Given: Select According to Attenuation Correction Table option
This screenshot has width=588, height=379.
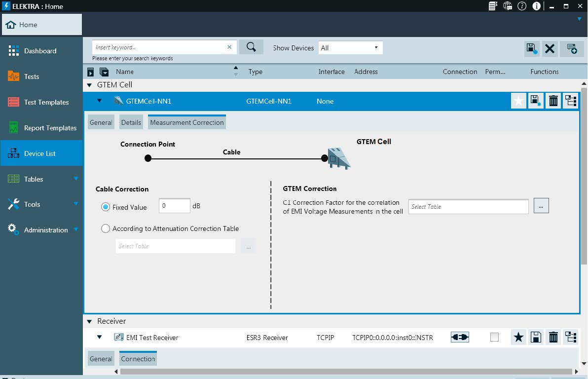Looking at the screenshot, I should [105, 228].
